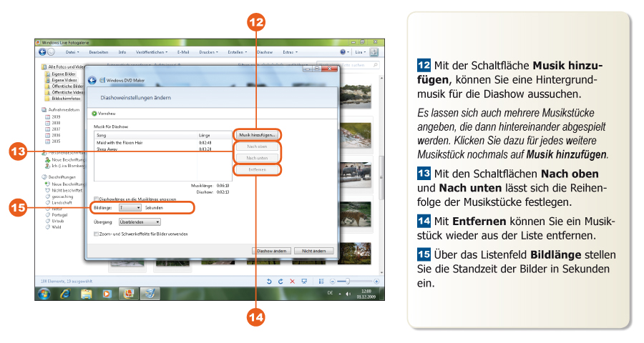The width and height of the screenshot is (644, 343).
Task: Expand the Veröffentlichen menu dropdown
Action: pos(152,52)
